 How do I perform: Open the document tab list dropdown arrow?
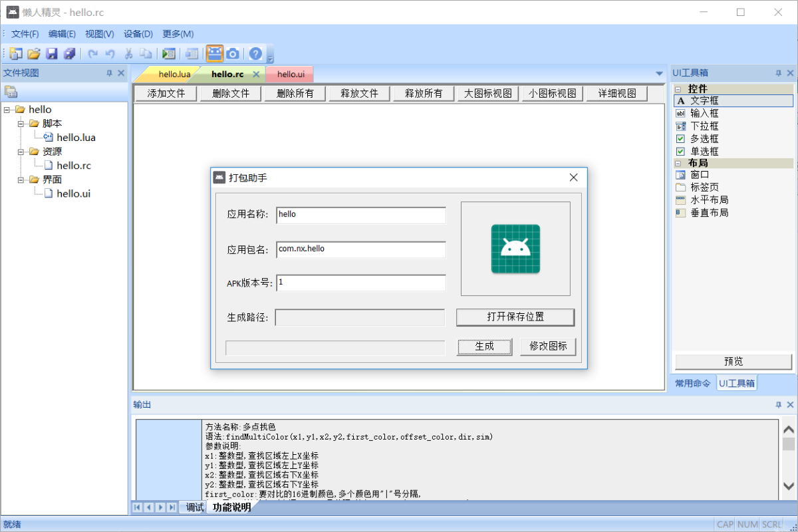659,74
